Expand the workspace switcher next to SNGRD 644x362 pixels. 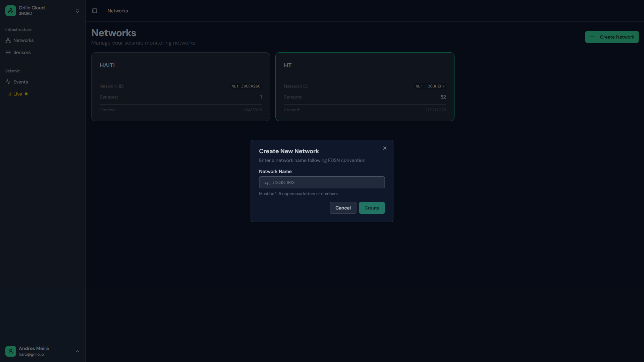[77, 10]
